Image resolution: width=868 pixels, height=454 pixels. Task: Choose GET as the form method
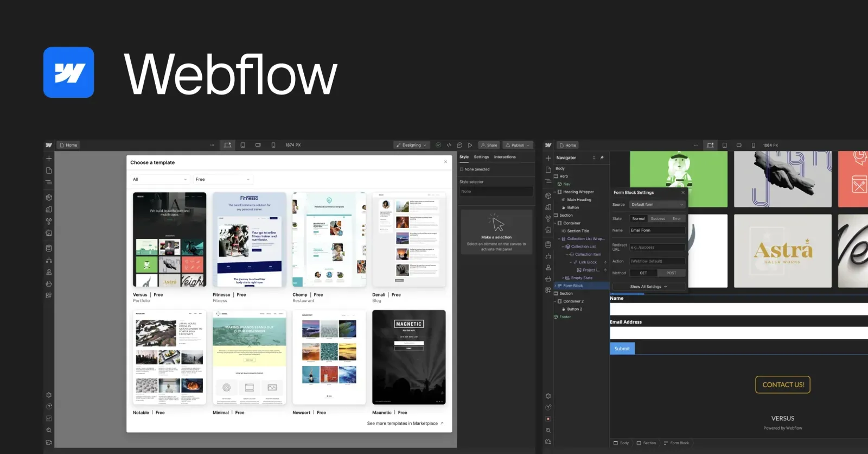pos(643,273)
